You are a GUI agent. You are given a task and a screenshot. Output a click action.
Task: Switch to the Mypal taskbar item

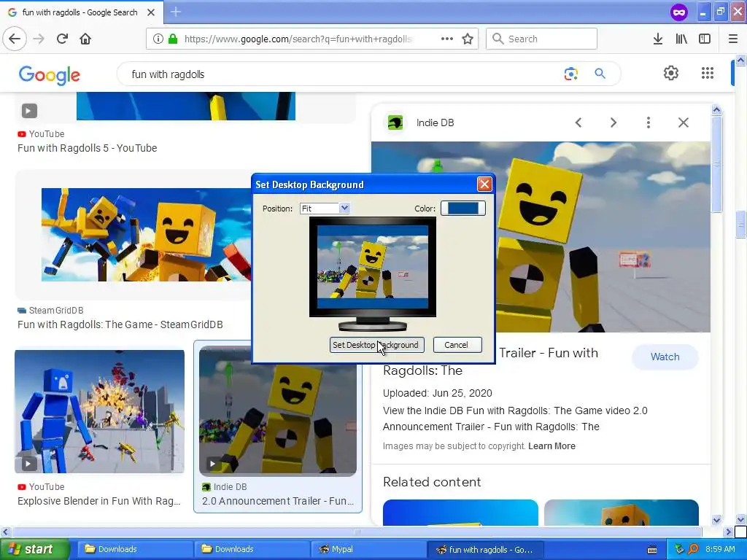click(368, 549)
